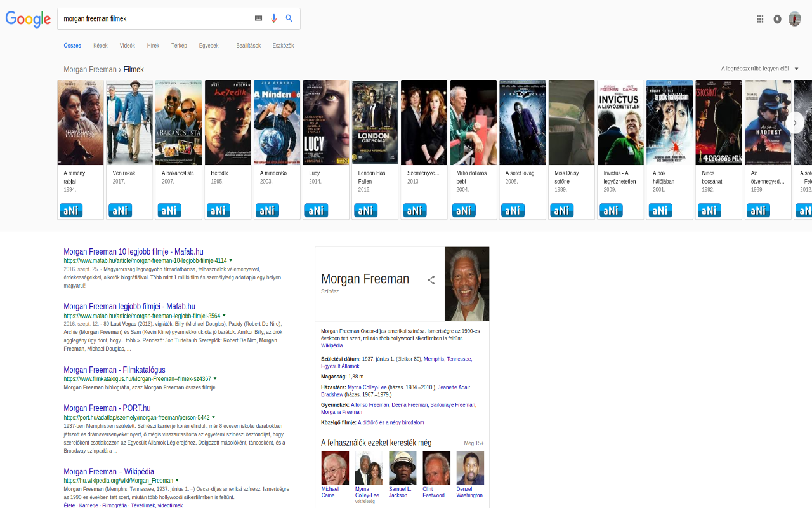Image resolution: width=812 pixels, height=508 pixels.
Task: Click the aNi badge under A sötét lovag
Action: (x=513, y=210)
